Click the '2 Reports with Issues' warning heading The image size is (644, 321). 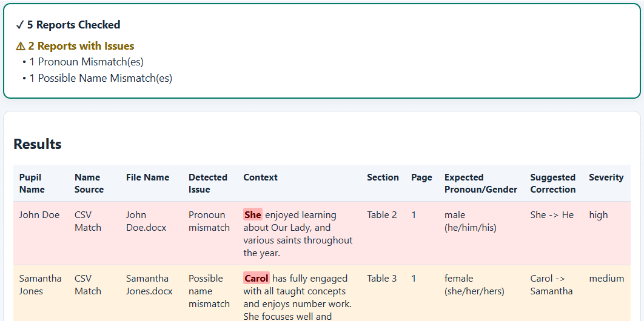pyautogui.click(x=75, y=46)
